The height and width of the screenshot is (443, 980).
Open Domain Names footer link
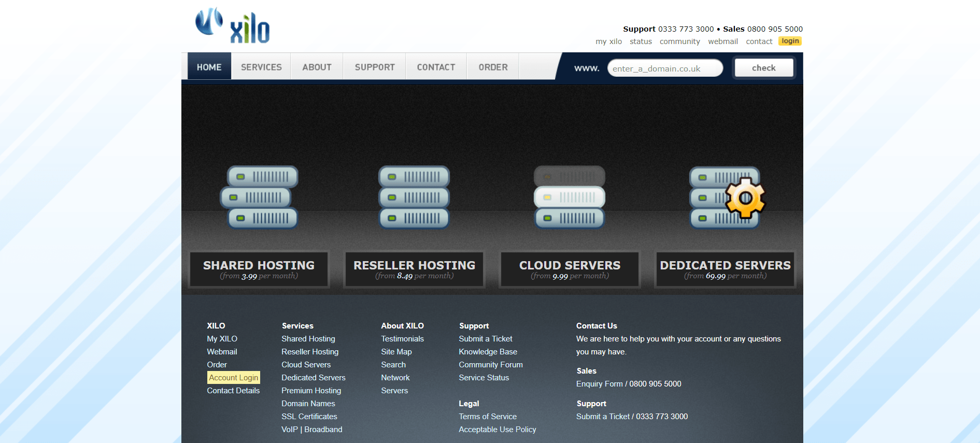[x=308, y=404]
